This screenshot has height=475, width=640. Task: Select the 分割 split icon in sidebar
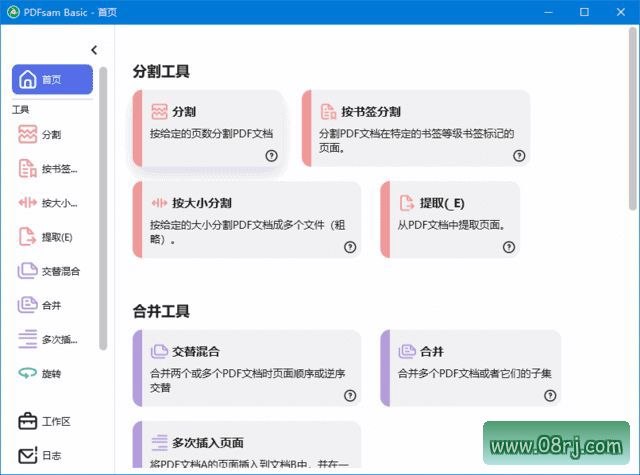(27, 134)
